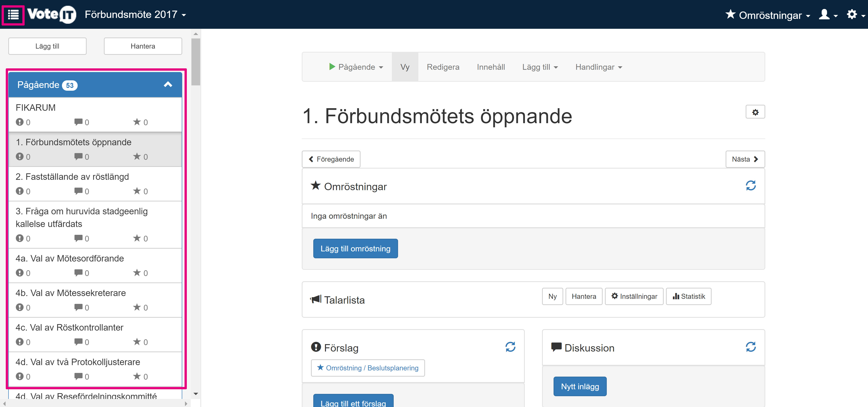868x407 pixels.
Task: Click the 53 badge in Pågående header
Action: pos(70,85)
